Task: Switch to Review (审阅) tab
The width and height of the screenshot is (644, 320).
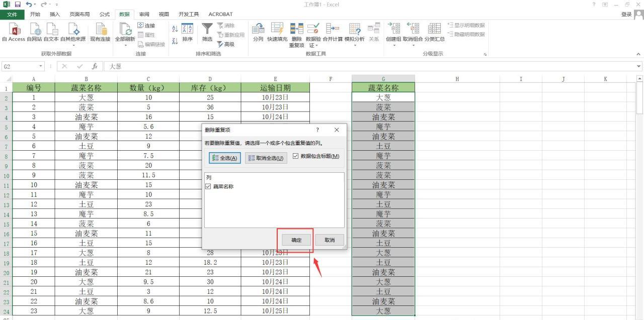Action: [144, 14]
